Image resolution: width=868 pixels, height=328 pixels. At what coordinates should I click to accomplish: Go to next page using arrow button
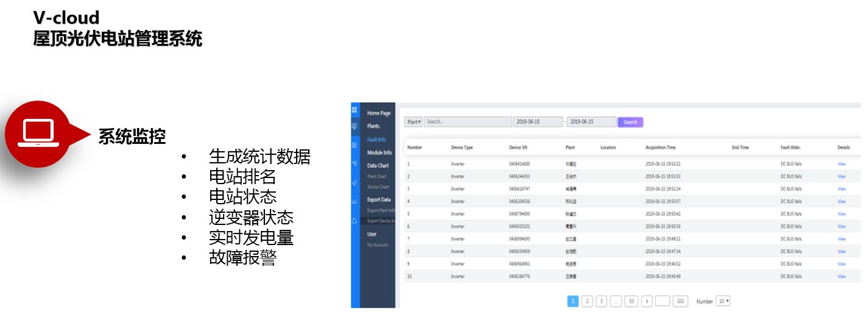coord(647,301)
